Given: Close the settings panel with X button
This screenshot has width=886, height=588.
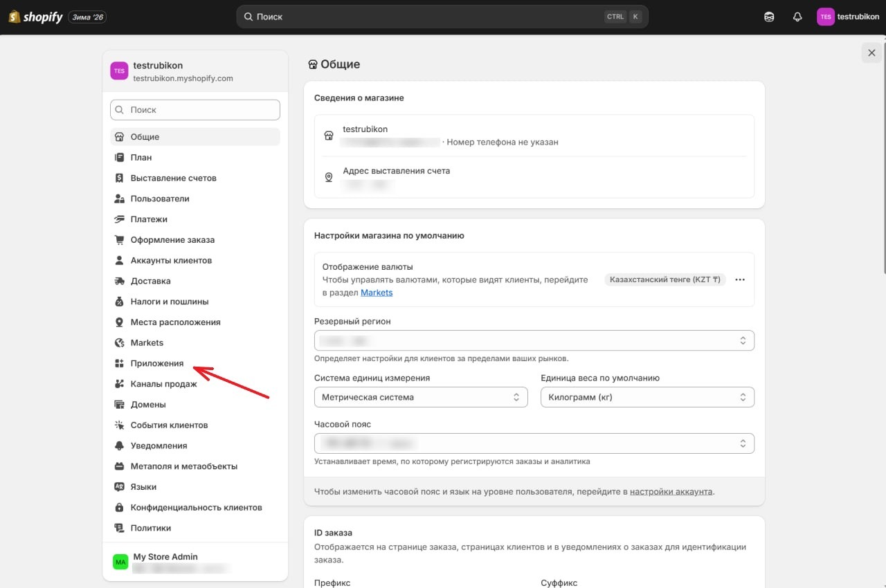Looking at the screenshot, I should click(x=871, y=53).
